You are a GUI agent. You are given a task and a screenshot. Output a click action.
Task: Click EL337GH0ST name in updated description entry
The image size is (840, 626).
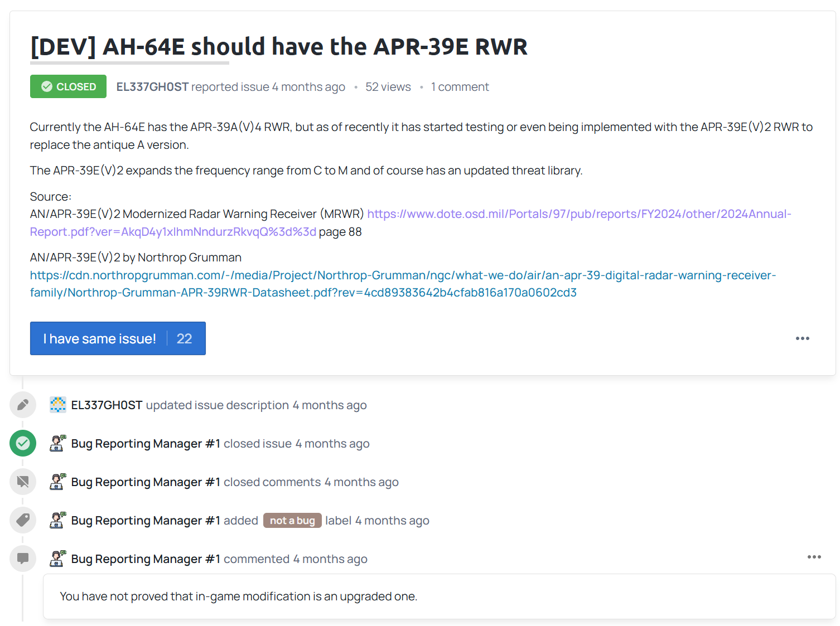pos(107,405)
